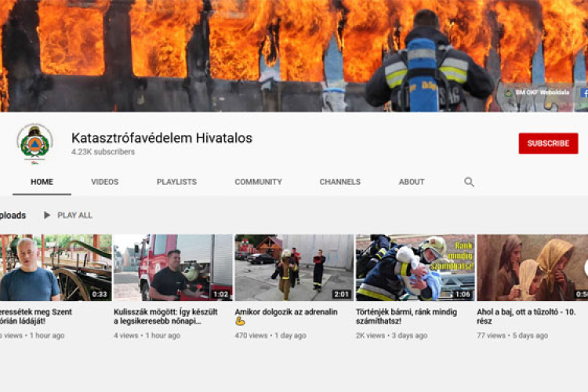The width and height of the screenshot is (588, 392).
Task: Open title 'Ahol a baj, ott a tűzoltó'
Action: 526,316
